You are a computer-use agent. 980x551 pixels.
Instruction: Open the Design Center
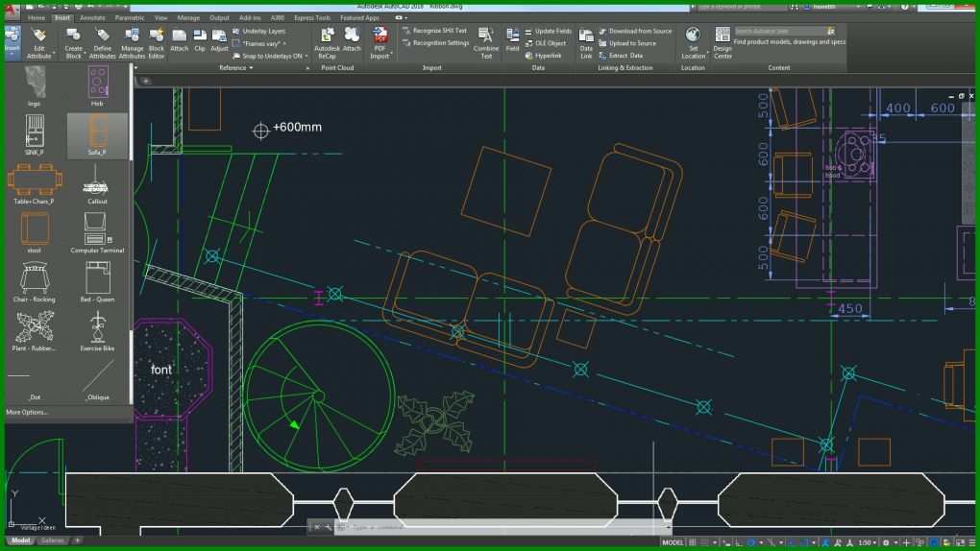click(723, 44)
